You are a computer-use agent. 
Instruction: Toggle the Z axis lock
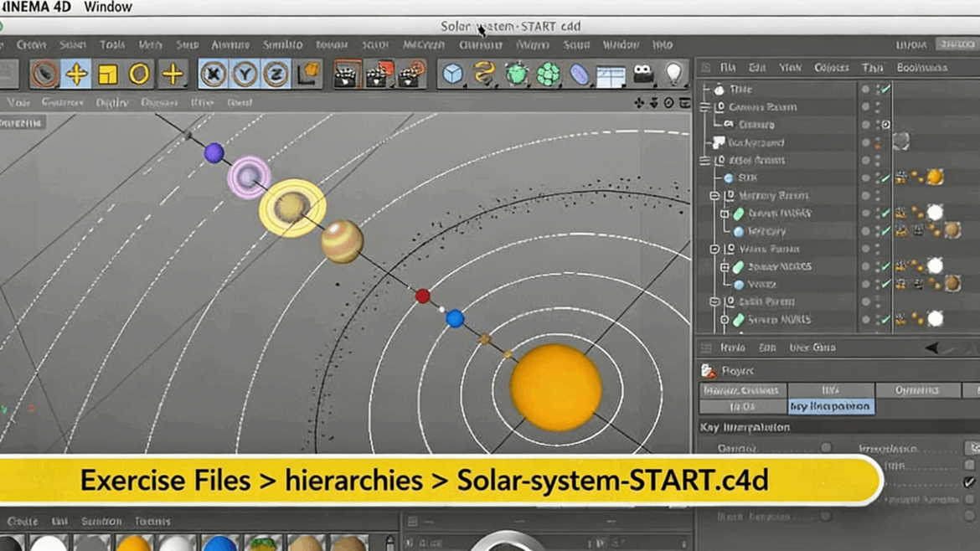click(276, 75)
